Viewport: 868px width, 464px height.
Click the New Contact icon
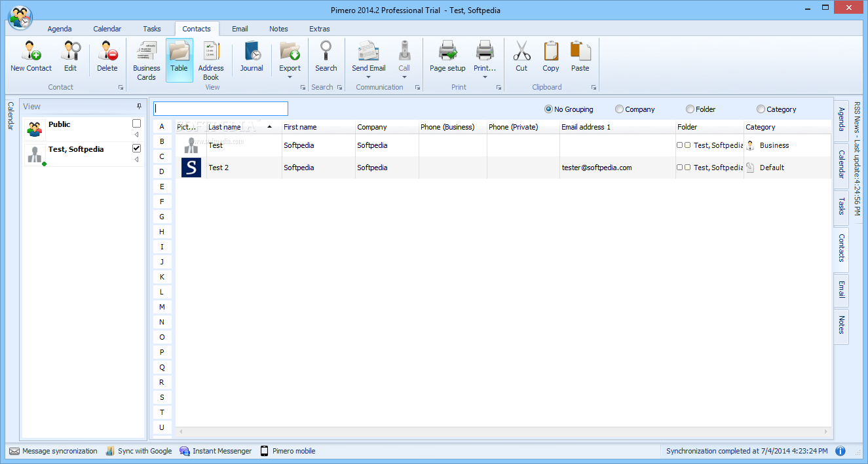point(31,51)
